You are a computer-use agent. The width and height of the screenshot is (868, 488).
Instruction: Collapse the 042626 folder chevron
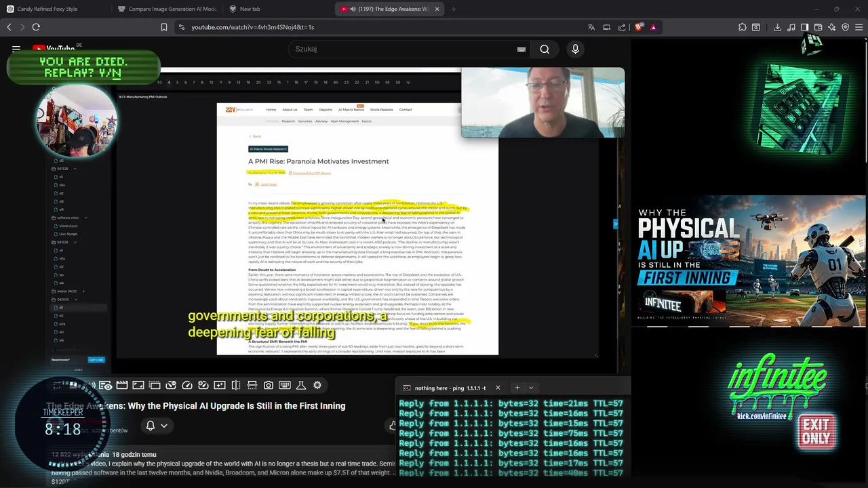coord(75,299)
